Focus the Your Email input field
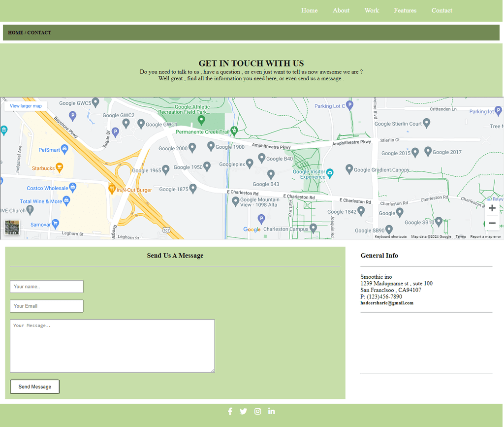The width and height of the screenshot is (504, 427). 47,306
